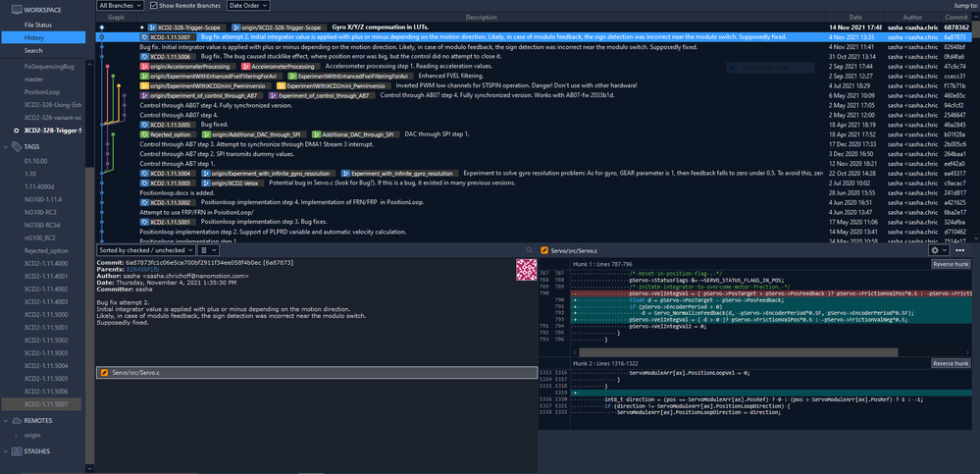This screenshot has height=474, width=980.
Task: Select tag 01.10.00 in sidebar
Action: coord(35,161)
